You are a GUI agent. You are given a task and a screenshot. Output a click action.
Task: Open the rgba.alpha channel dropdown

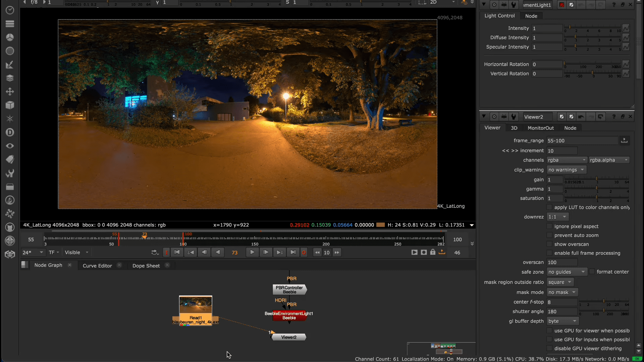pos(609,160)
